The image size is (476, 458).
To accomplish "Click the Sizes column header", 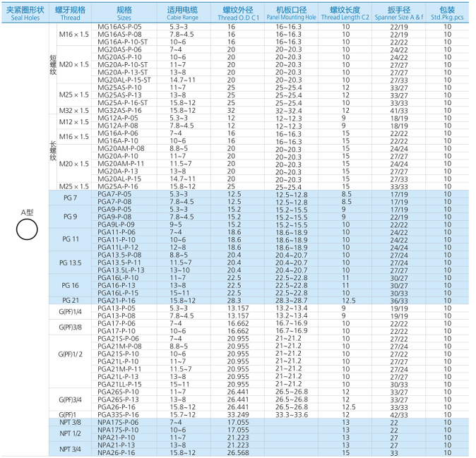I will tap(124, 13).
